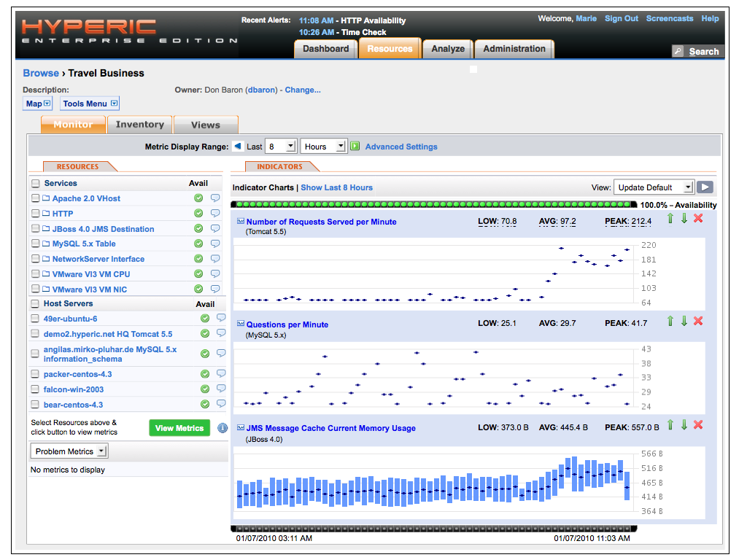Move the JMS Message Cache chart up
This screenshot has width=747, height=560.
[670, 424]
